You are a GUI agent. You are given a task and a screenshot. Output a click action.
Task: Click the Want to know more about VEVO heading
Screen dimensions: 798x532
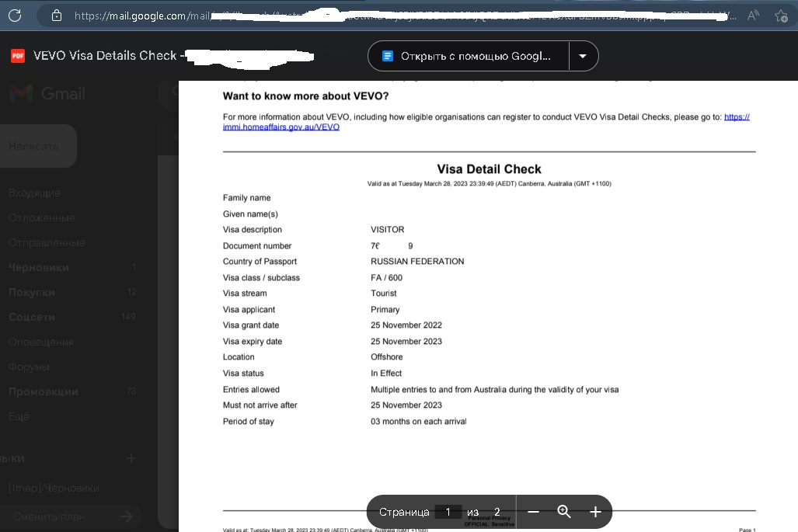(305, 96)
